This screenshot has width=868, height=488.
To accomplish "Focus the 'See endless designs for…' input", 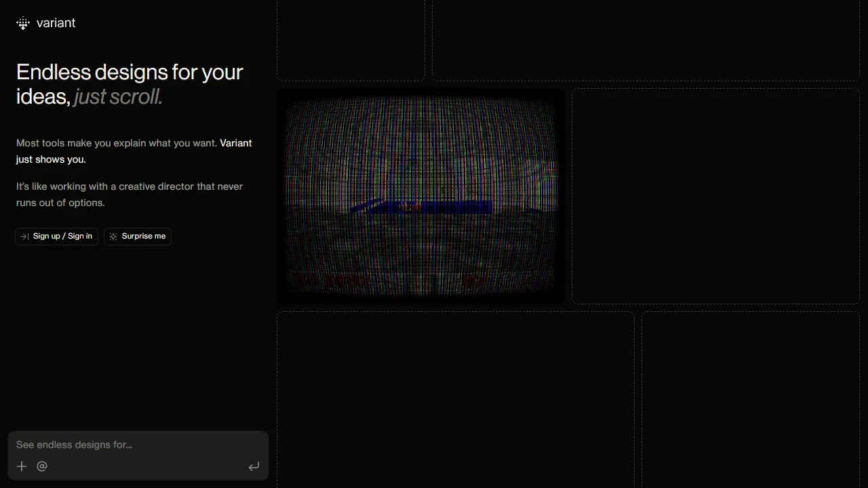I will click(x=138, y=445).
